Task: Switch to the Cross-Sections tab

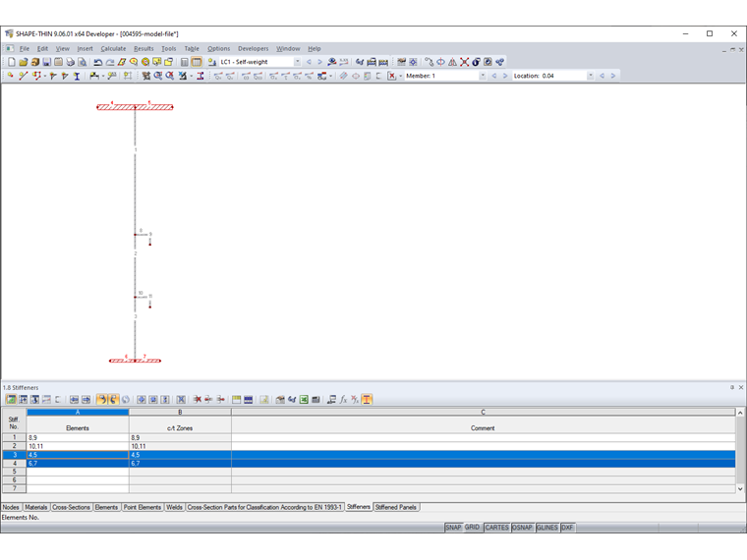Action: [71, 507]
